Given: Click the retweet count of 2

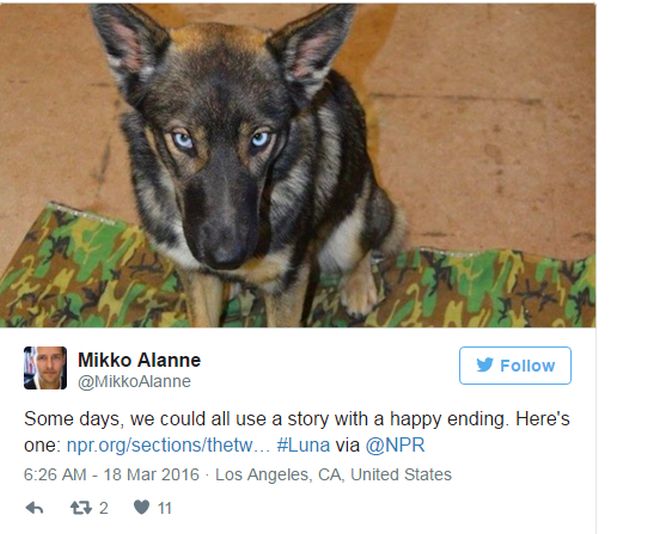Looking at the screenshot, I should [103, 508].
